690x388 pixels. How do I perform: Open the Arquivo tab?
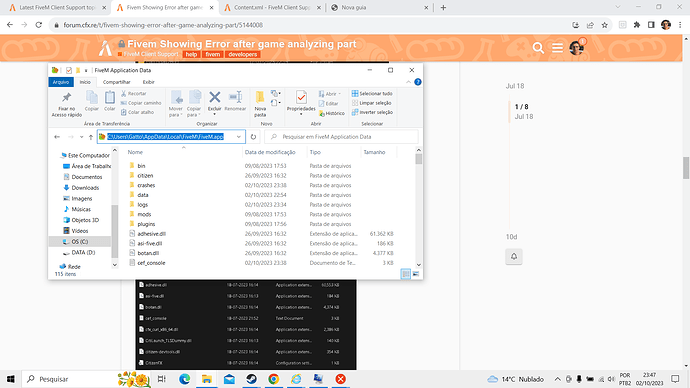[x=61, y=82]
